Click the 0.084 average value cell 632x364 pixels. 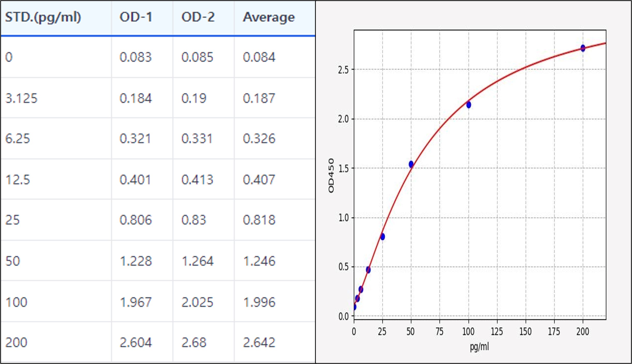pyautogui.click(x=259, y=57)
